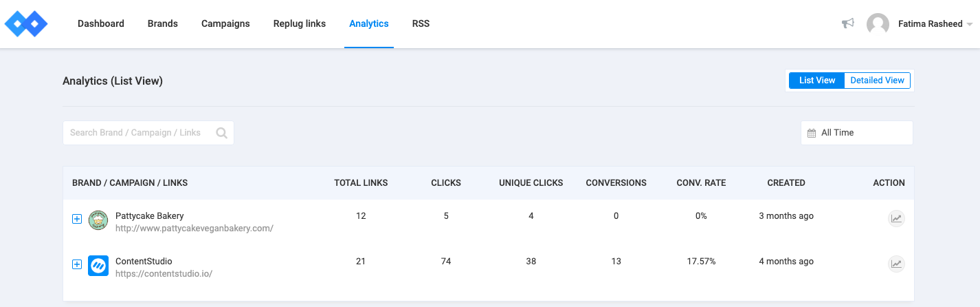Focus the Search Brand / Campaign field
980x307 pixels.
tap(137, 133)
